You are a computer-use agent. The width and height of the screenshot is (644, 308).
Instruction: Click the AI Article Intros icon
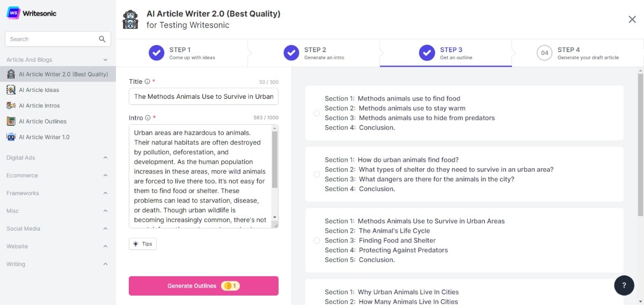pyautogui.click(x=11, y=105)
